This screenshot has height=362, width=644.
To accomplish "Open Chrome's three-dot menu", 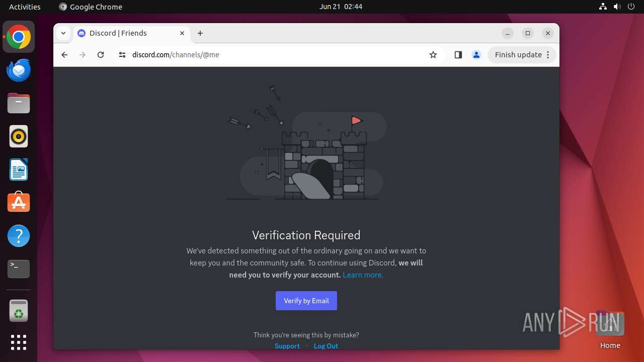I will (548, 55).
